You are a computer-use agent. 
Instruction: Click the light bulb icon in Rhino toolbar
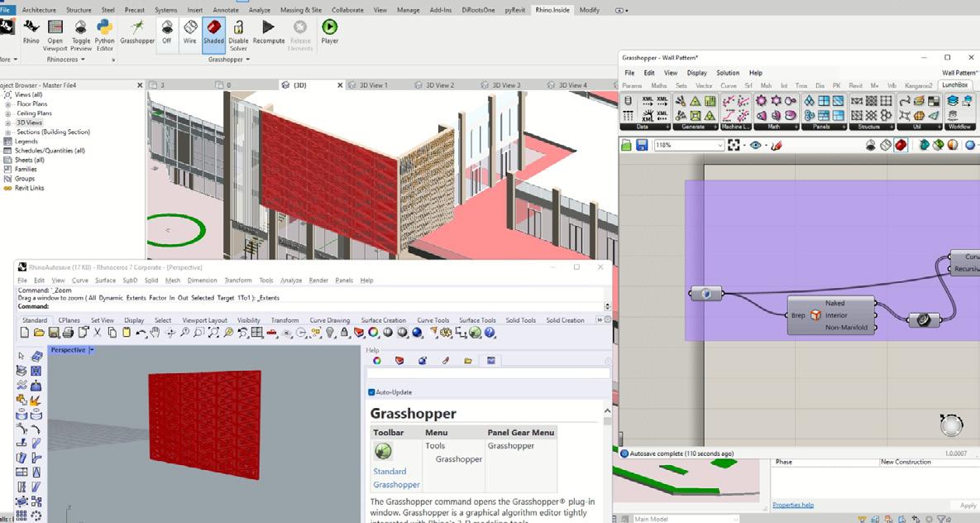(x=330, y=333)
